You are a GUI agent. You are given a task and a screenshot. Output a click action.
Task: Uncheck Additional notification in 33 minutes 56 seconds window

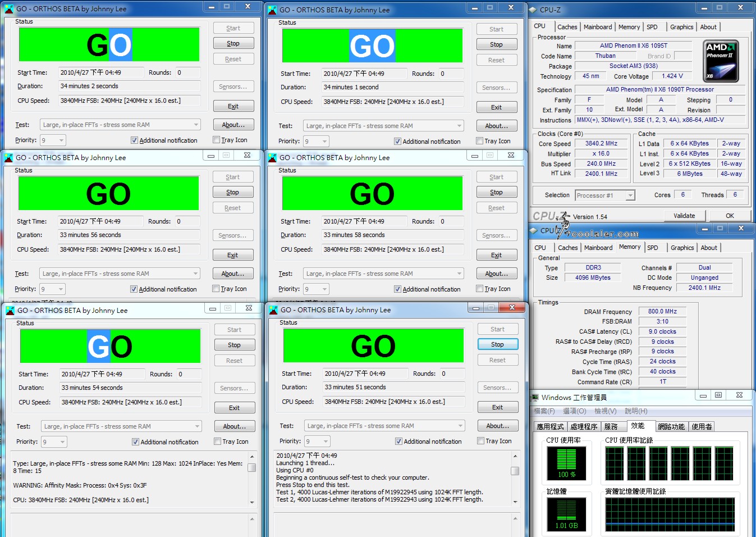(x=134, y=289)
